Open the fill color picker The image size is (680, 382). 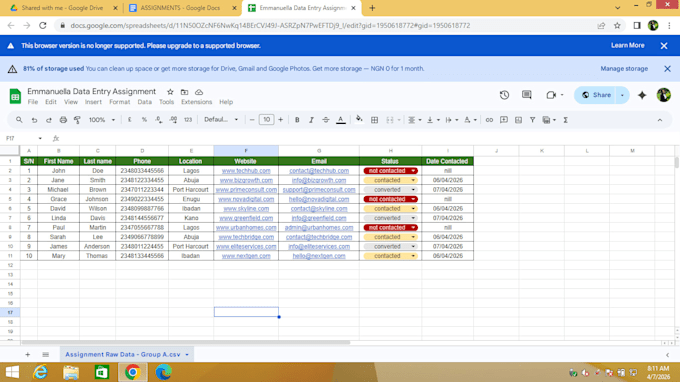pyautogui.click(x=359, y=120)
